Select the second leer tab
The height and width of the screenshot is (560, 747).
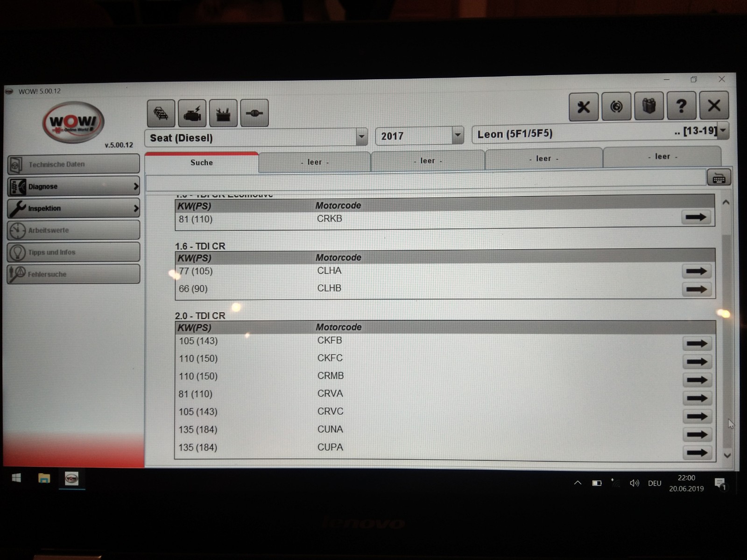tap(428, 161)
